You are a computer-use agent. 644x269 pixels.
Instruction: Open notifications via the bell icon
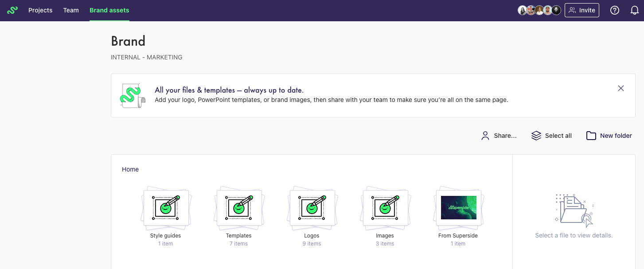[x=634, y=10]
